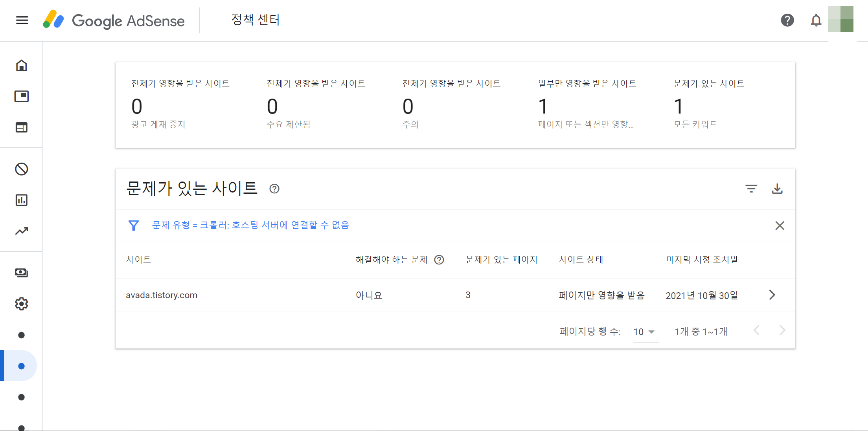The image size is (868, 431).
Task: Open notifications via the bell icon
Action: (x=816, y=20)
